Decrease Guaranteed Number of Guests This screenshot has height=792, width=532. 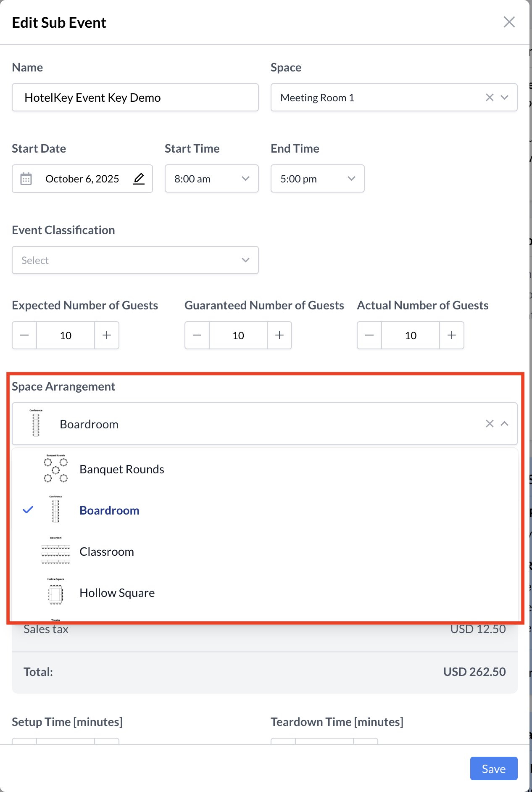tap(197, 335)
